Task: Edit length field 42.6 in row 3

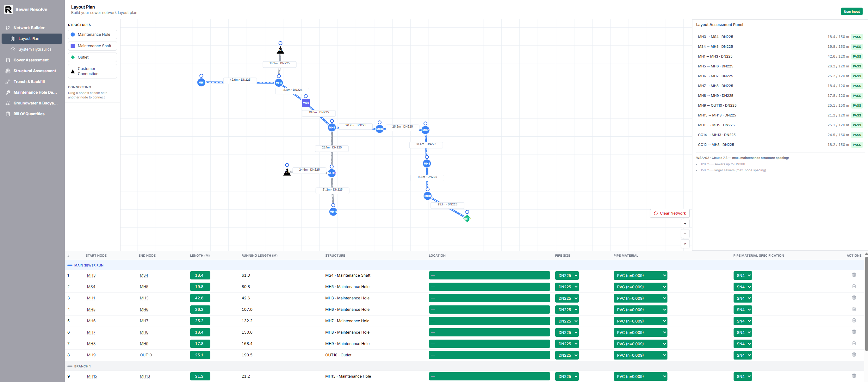Action: coord(200,298)
